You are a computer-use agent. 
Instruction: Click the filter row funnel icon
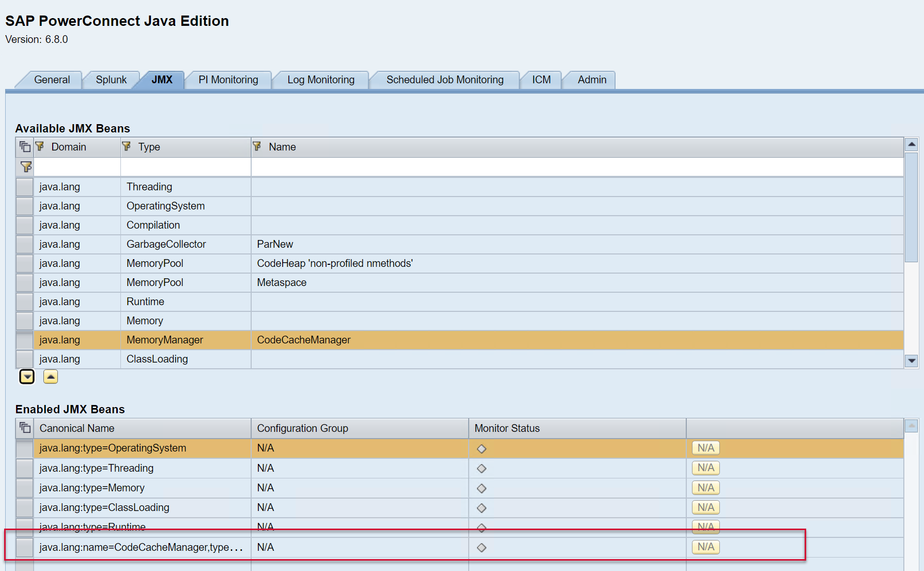pos(26,167)
